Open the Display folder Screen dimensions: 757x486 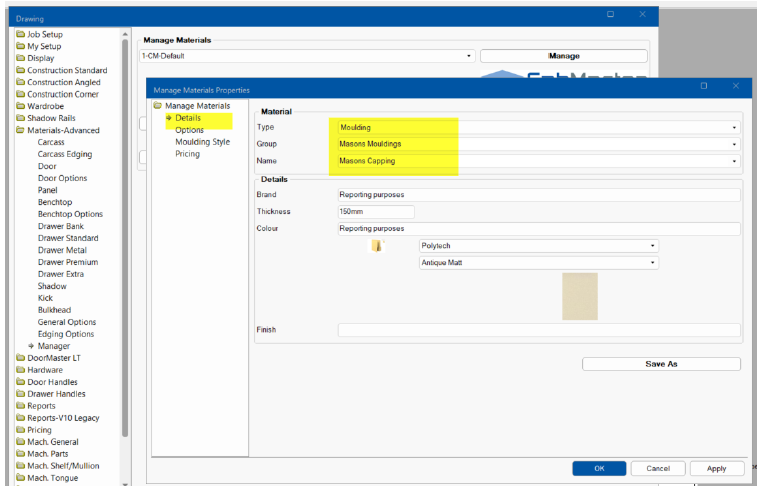click(x=35, y=58)
